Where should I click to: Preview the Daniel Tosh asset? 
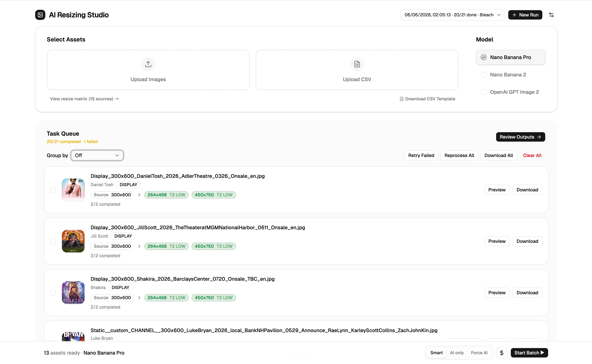click(x=497, y=190)
